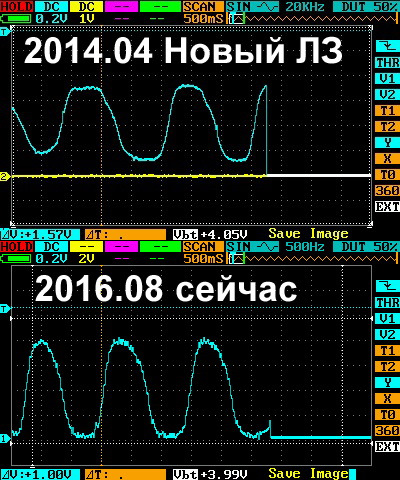Toggle the red HOLD indicator in top panel
This screenshot has height=480, width=400.
[x=17, y=6]
